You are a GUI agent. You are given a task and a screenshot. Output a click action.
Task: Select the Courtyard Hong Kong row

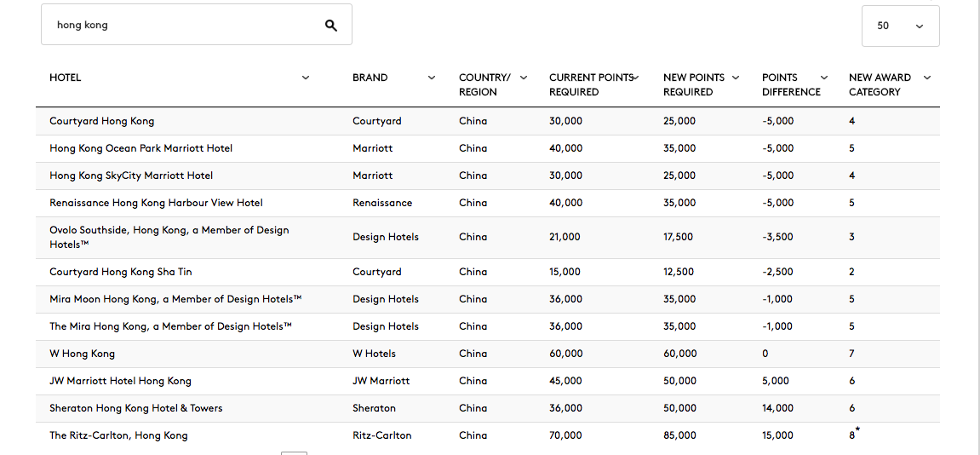[488, 121]
